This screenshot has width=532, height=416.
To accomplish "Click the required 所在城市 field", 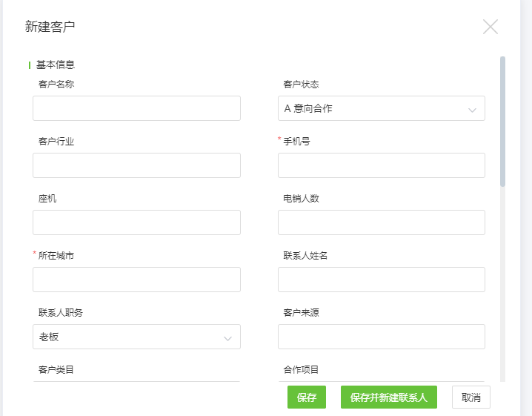I will (x=137, y=280).
